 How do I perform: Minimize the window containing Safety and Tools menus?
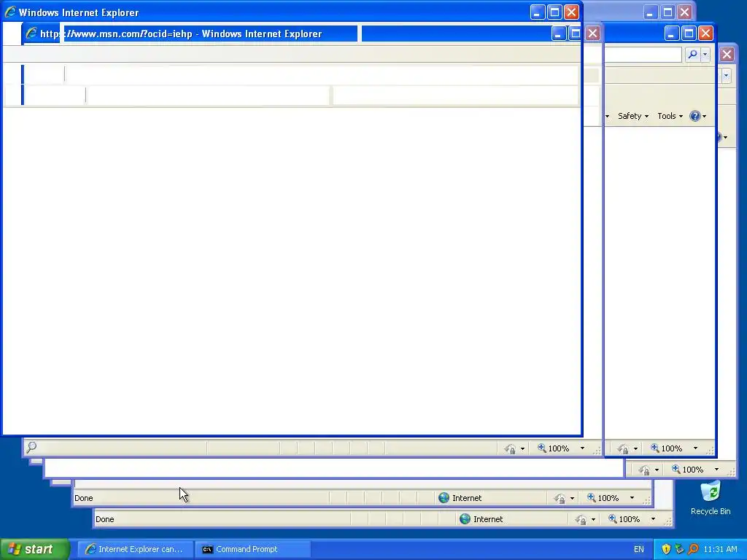[672, 34]
